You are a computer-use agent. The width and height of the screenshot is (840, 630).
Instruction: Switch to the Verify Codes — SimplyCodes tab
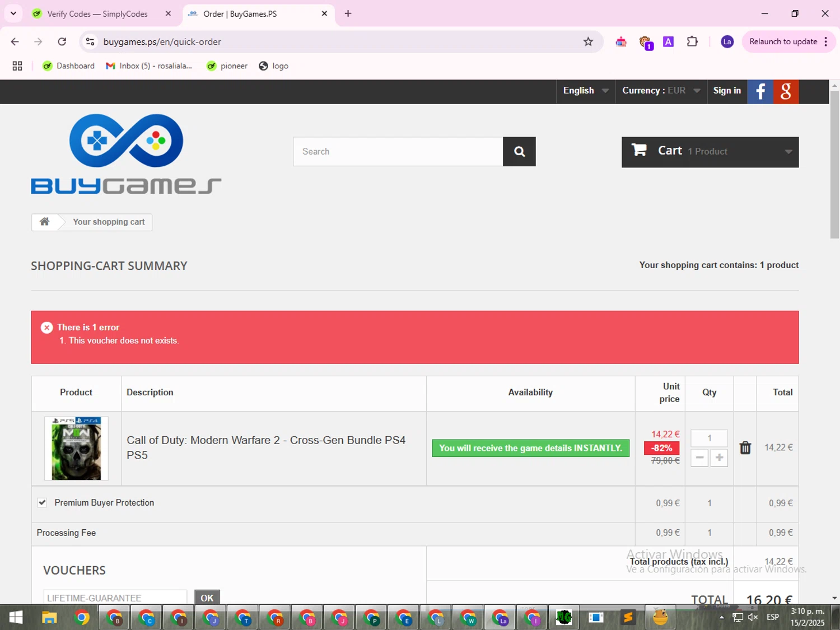coord(97,13)
